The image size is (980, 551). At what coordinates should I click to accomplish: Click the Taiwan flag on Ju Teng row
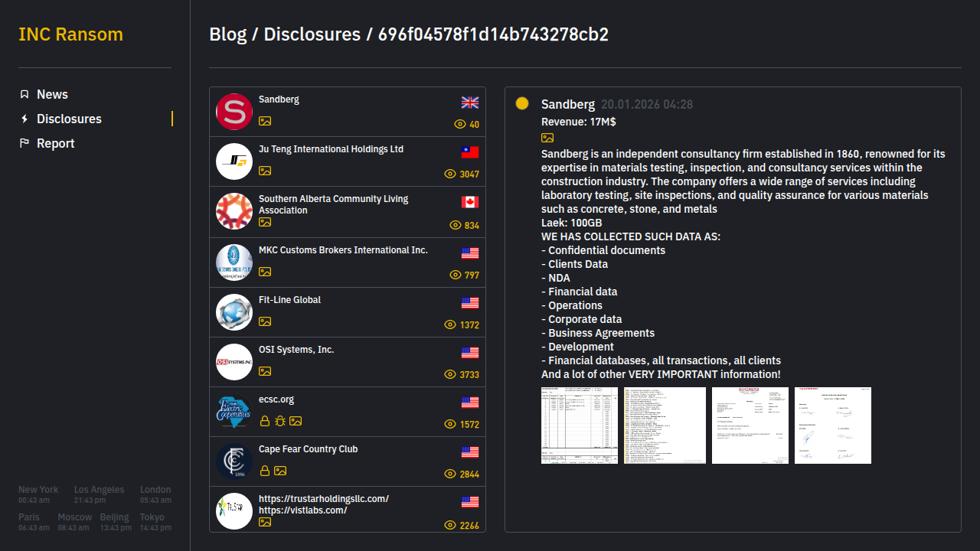tap(470, 152)
